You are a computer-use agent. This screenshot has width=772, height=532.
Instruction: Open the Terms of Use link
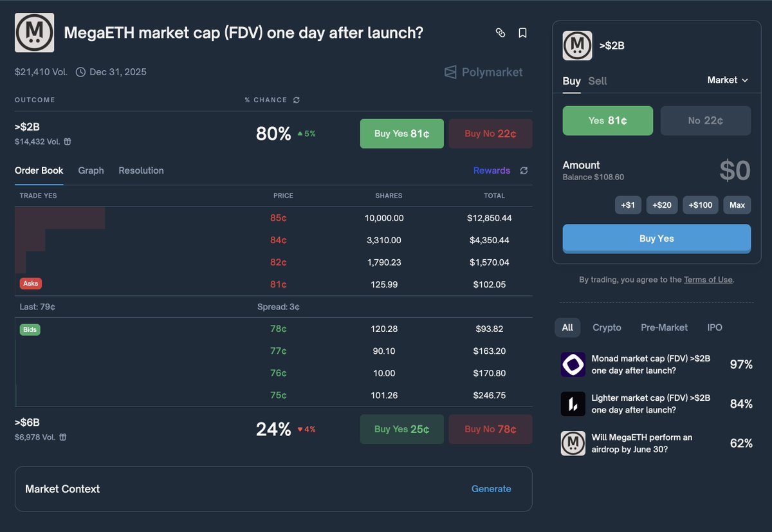708,280
